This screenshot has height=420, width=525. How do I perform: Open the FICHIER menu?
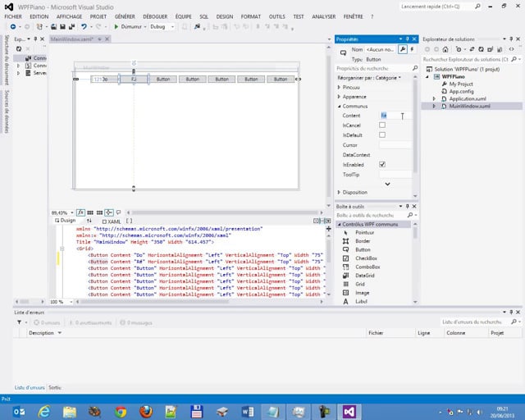[13, 16]
